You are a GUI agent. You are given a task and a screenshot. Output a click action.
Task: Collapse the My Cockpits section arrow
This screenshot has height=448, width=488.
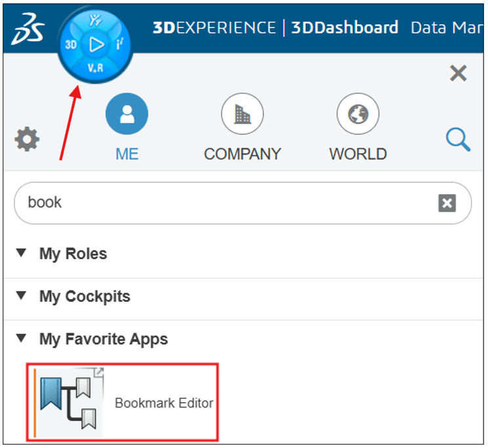21,295
